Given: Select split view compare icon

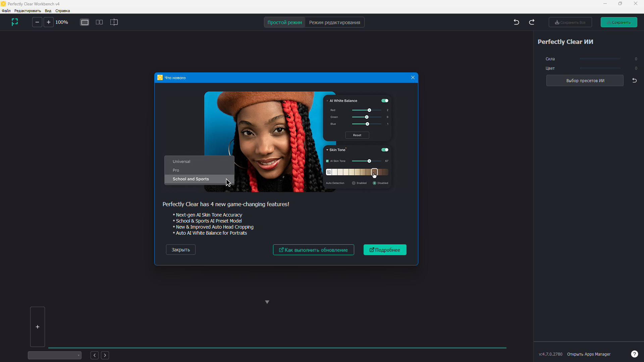Looking at the screenshot, I should tap(114, 22).
